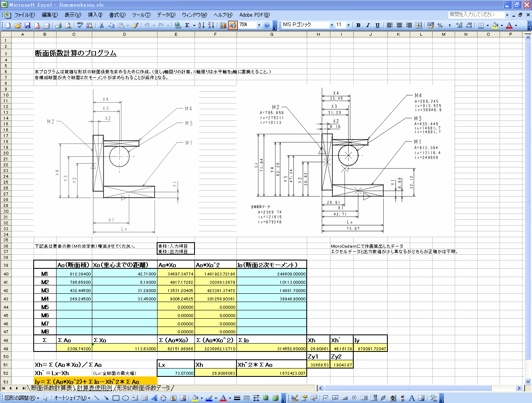The height and width of the screenshot is (403, 532).
Task: Center-align the cell text
Action: point(399,25)
